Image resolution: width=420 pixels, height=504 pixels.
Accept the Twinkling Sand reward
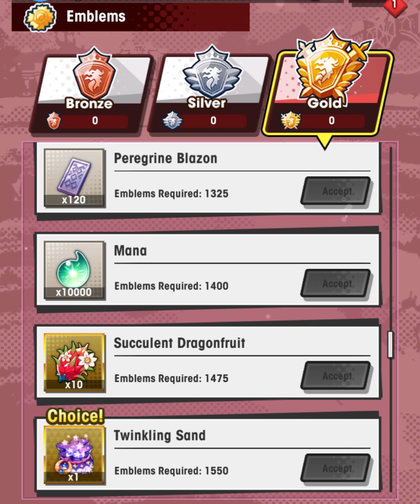(336, 468)
